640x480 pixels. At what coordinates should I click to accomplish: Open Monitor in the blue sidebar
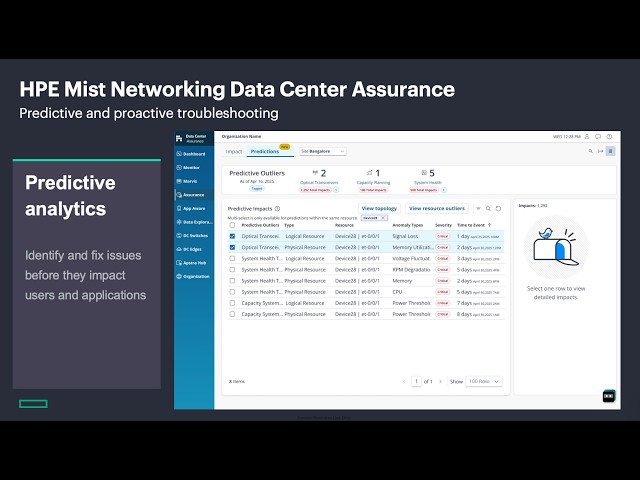click(189, 167)
